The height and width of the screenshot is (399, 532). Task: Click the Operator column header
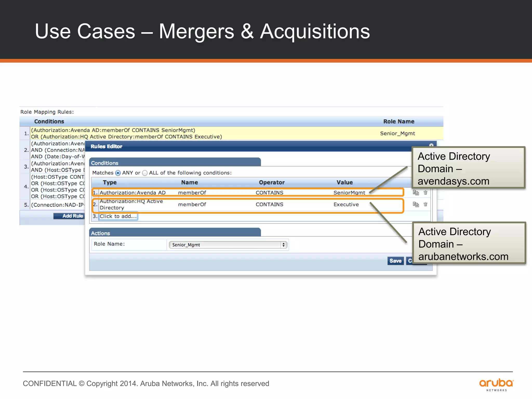[272, 182]
